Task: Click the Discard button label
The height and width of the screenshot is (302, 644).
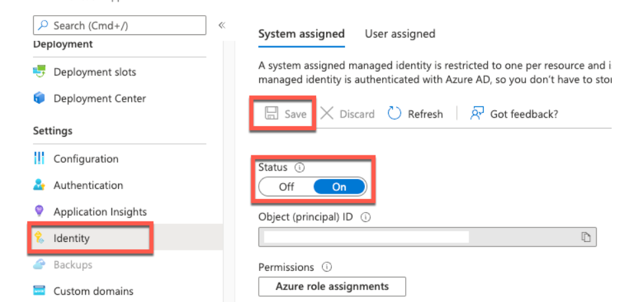Action: coord(357,114)
